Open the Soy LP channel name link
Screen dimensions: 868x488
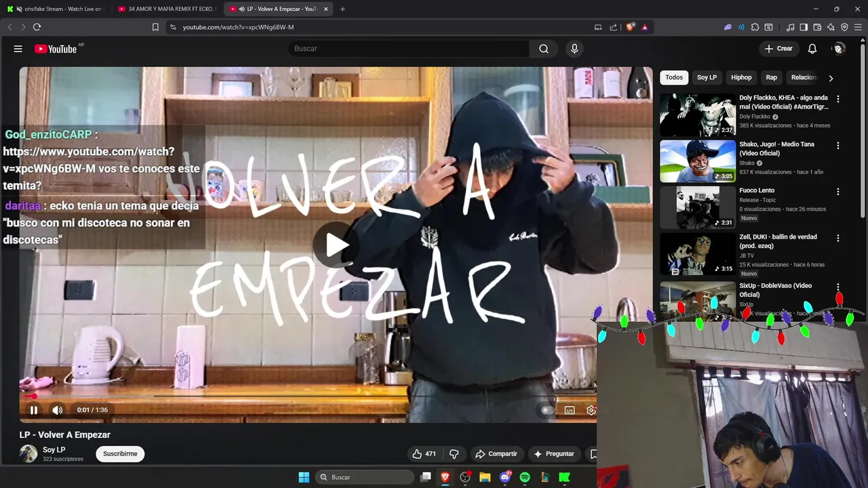click(54, 450)
